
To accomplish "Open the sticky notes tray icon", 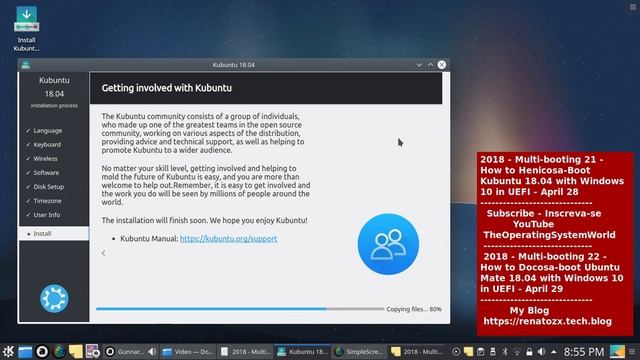I will click(468, 351).
